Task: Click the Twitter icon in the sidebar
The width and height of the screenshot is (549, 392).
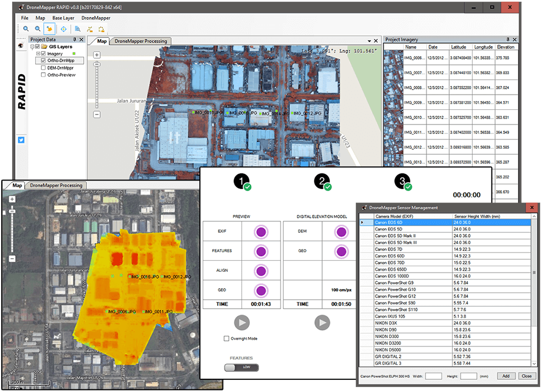Action: [x=20, y=140]
